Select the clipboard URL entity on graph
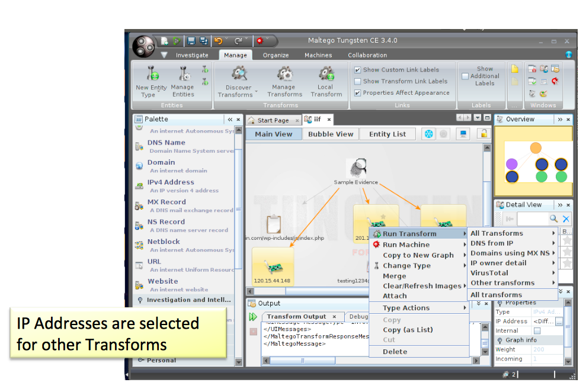Screen dimensions: 586x392 [x=274, y=224]
